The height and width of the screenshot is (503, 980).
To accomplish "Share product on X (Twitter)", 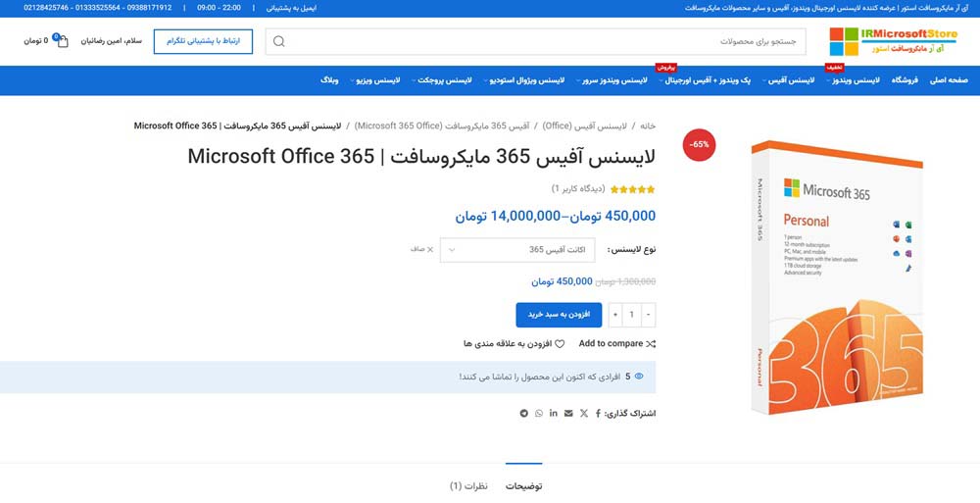I will (x=584, y=414).
